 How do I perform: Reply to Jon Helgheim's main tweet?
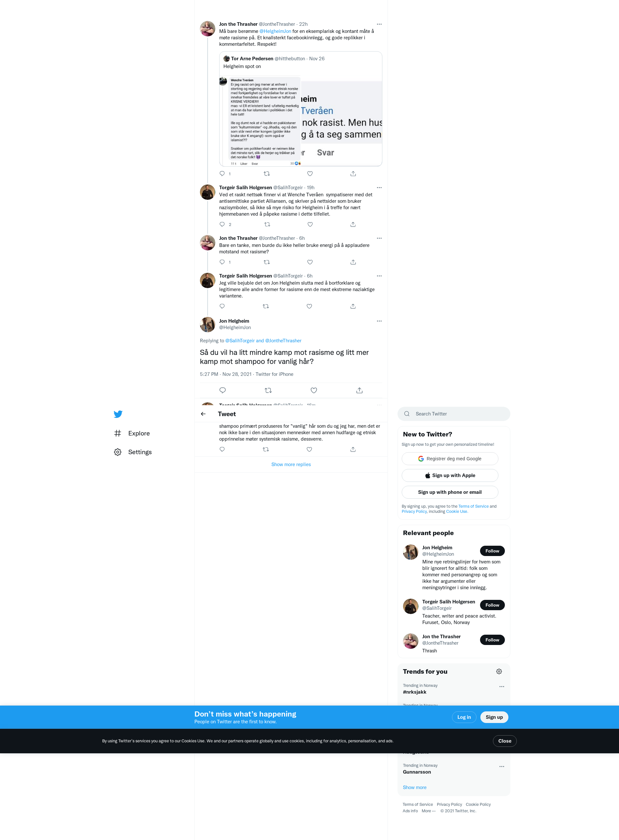click(x=222, y=390)
